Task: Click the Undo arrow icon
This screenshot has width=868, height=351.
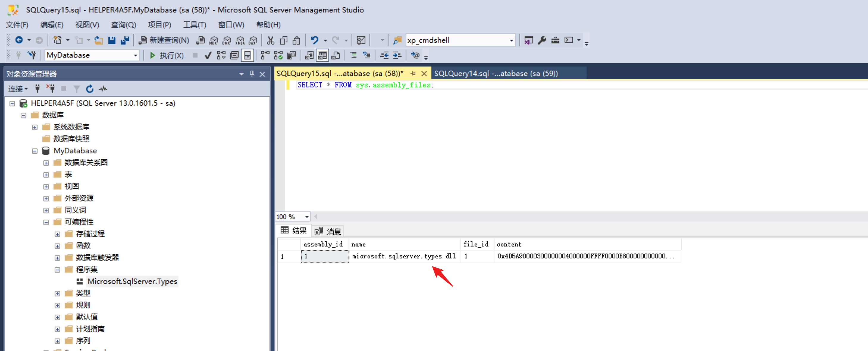Action: 314,40
